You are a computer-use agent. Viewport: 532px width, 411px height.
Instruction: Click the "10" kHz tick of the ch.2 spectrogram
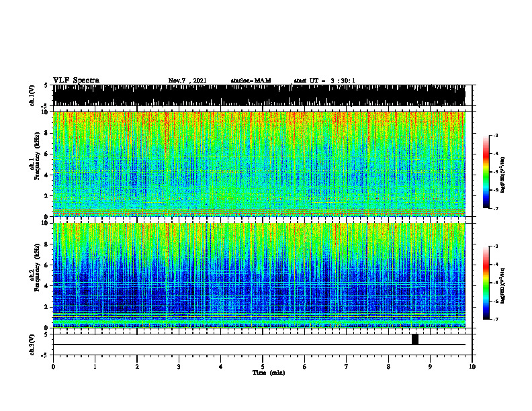click(x=46, y=223)
